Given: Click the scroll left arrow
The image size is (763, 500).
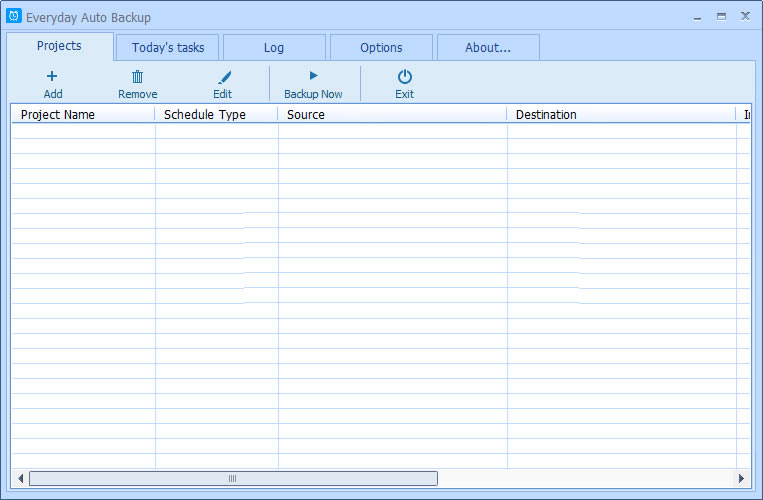Looking at the screenshot, I should pyautogui.click(x=19, y=478).
